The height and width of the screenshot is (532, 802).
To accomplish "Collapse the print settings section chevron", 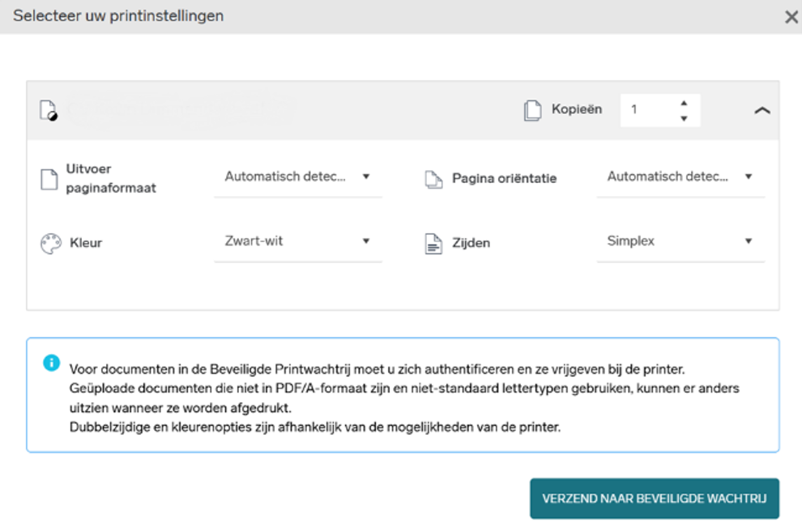I will click(761, 109).
